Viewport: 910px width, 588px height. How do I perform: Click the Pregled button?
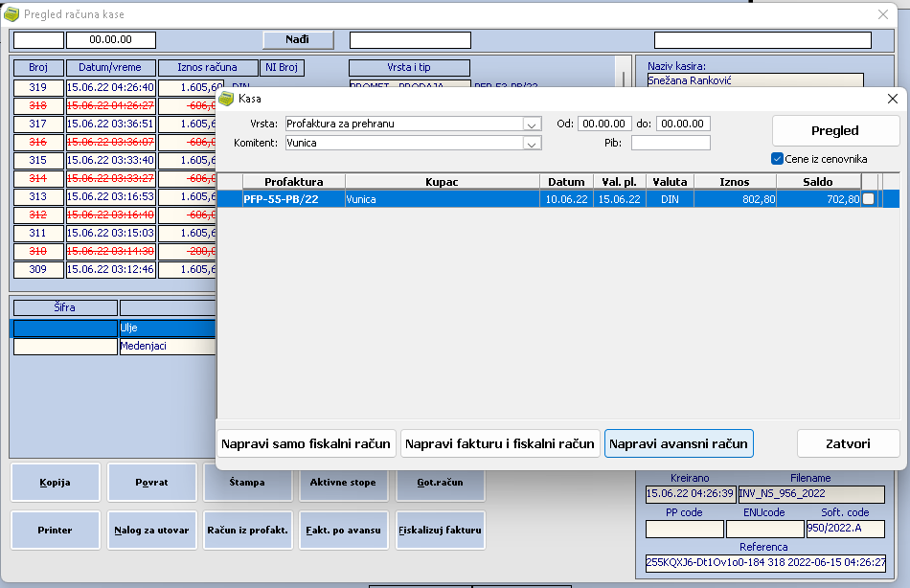[x=835, y=130]
